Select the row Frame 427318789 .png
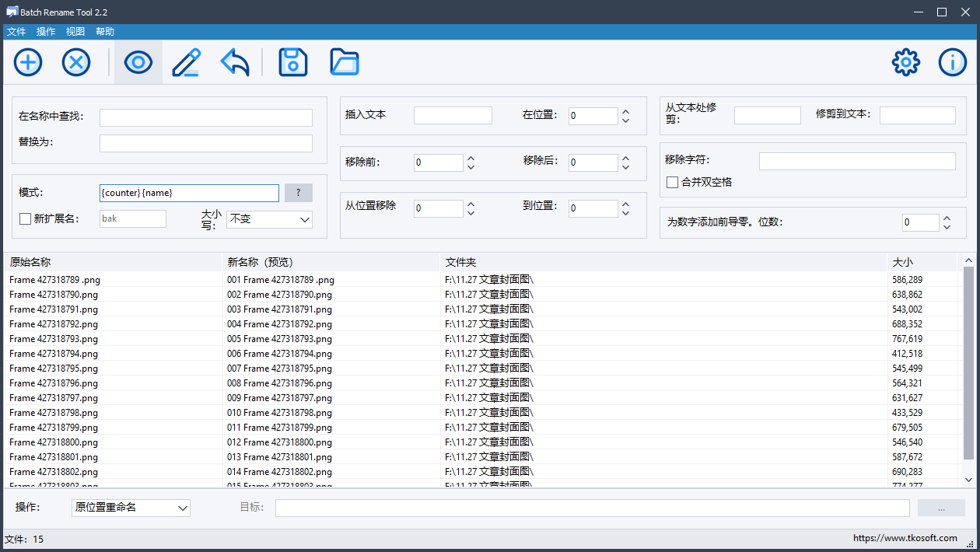 [481, 279]
